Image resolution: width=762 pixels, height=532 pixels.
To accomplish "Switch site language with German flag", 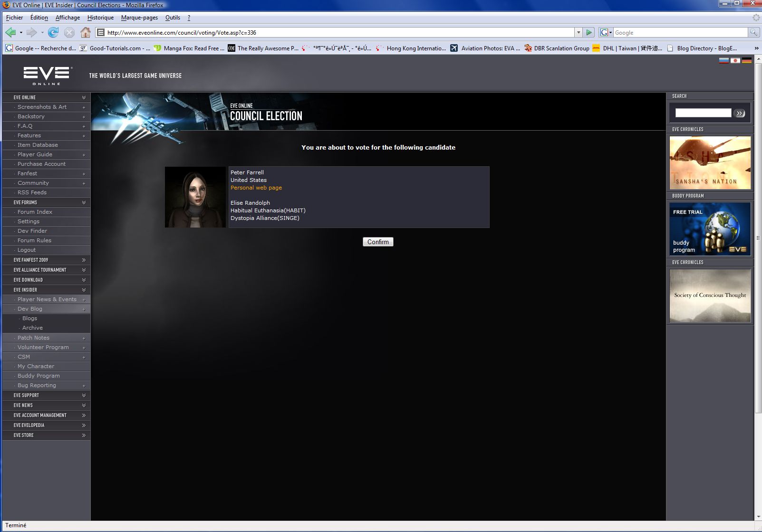I will click(747, 60).
